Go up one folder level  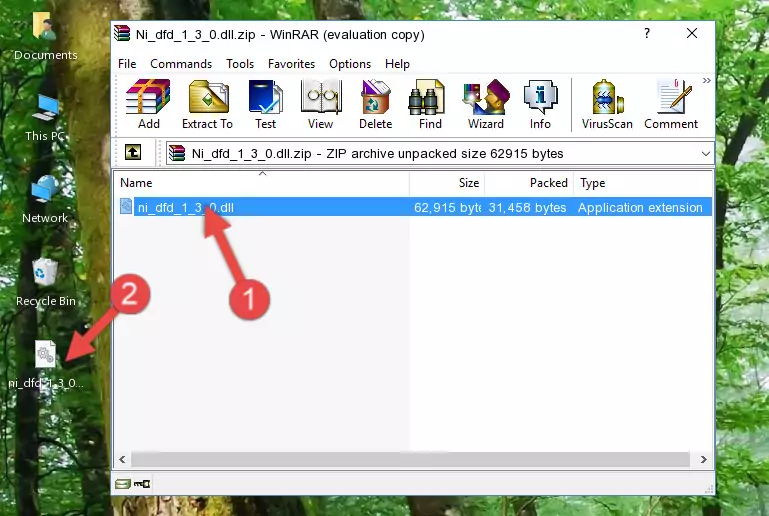pos(133,153)
